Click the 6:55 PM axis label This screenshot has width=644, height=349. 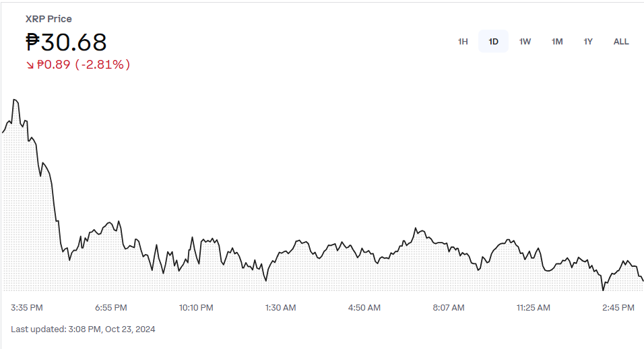point(111,308)
